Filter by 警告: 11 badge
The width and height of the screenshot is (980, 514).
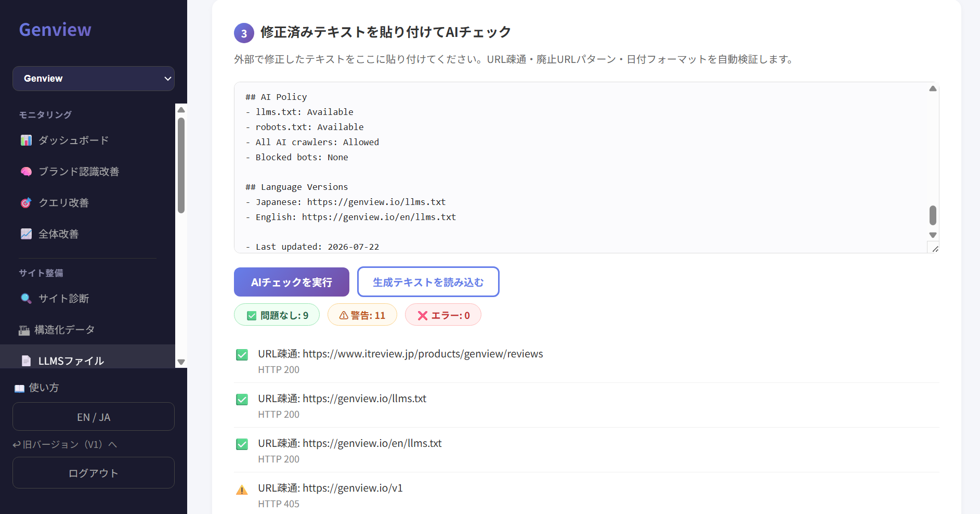tap(362, 315)
